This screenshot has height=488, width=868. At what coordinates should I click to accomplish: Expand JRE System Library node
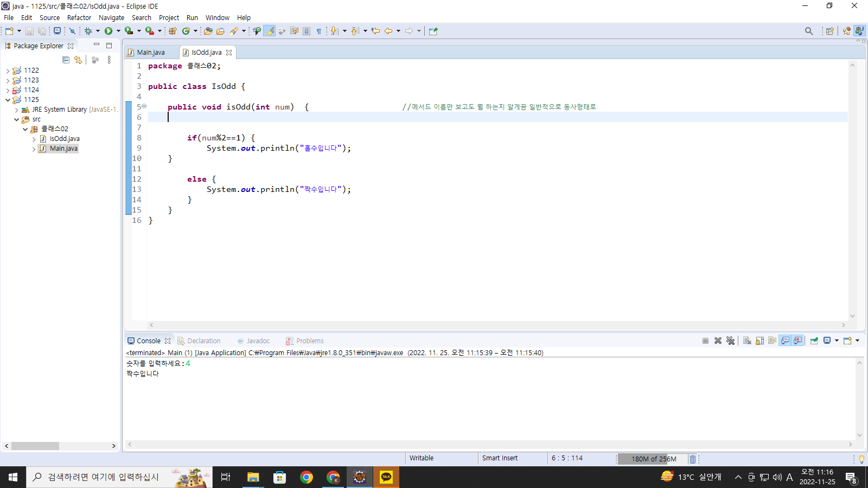point(16,110)
